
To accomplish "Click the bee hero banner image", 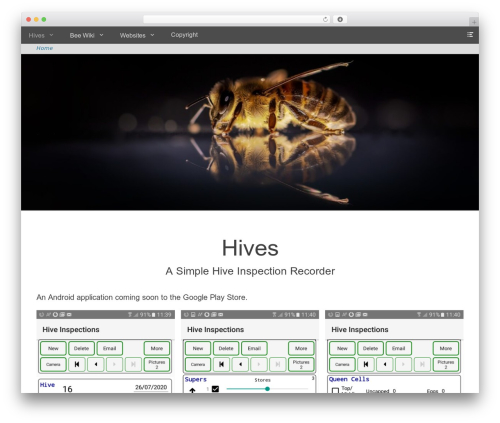I will coord(250,132).
